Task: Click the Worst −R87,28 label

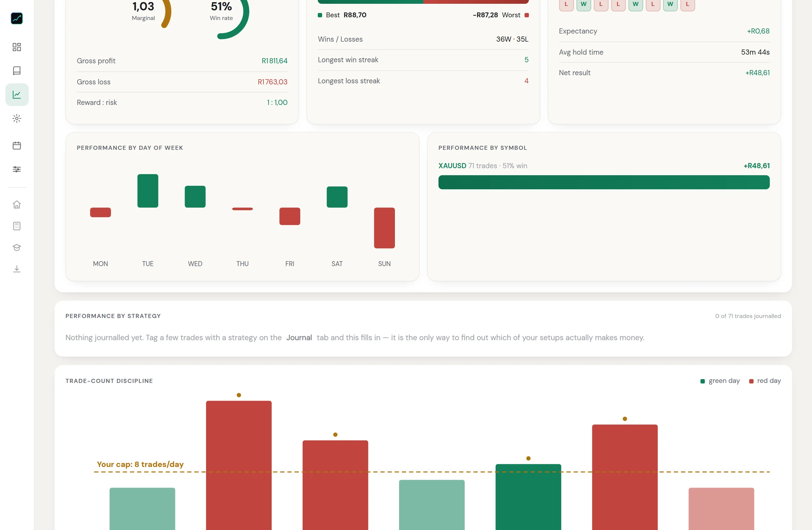Action: (x=500, y=15)
